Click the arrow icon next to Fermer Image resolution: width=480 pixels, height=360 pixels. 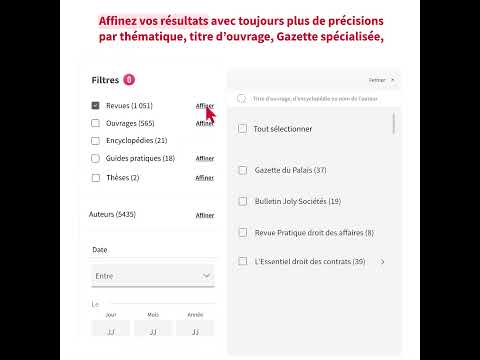392,80
